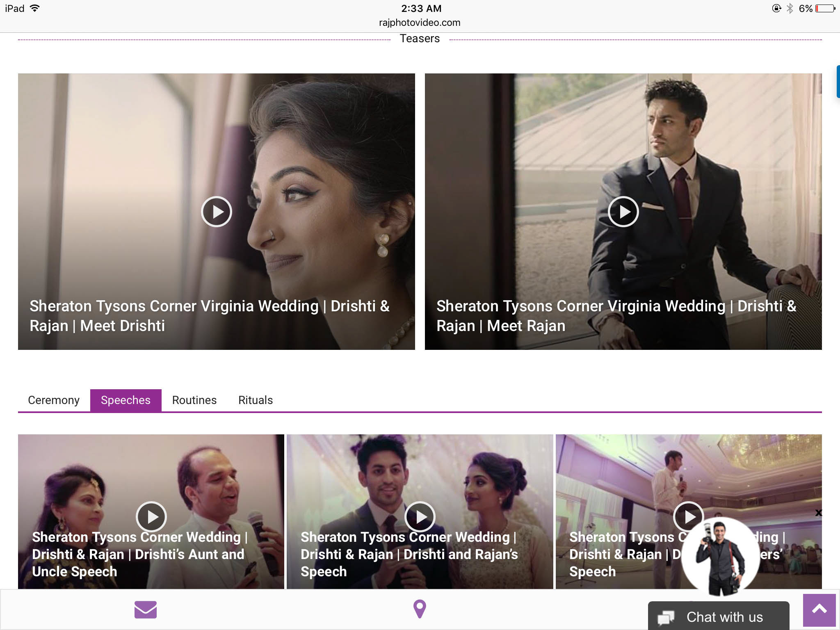The image size is (840, 630).
Task: Play the Meet Drishti teaser video
Action: coord(217,212)
